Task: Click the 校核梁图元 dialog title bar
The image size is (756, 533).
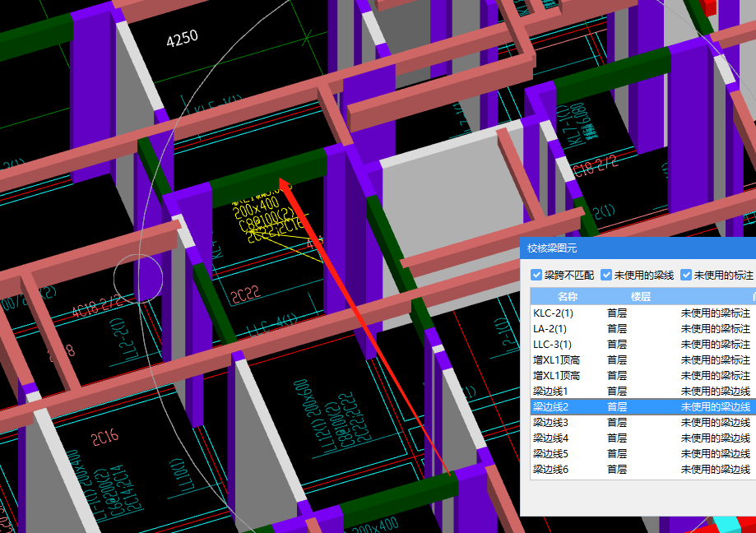Action: [x=638, y=248]
